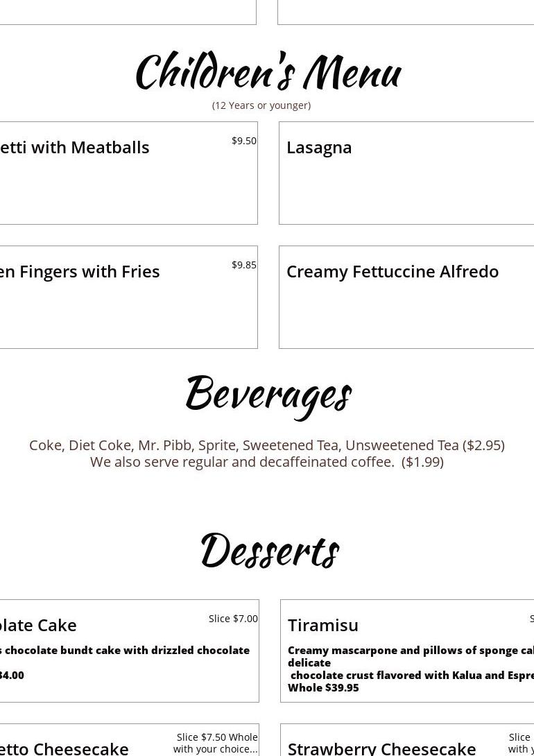Click the Beverages section heading
The width and height of the screenshot is (534, 756).
(x=268, y=394)
